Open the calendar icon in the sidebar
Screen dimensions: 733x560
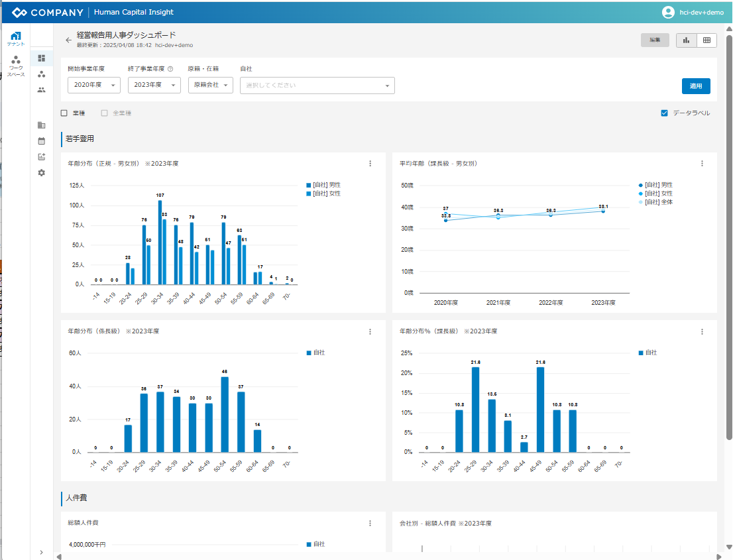(x=42, y=140)
